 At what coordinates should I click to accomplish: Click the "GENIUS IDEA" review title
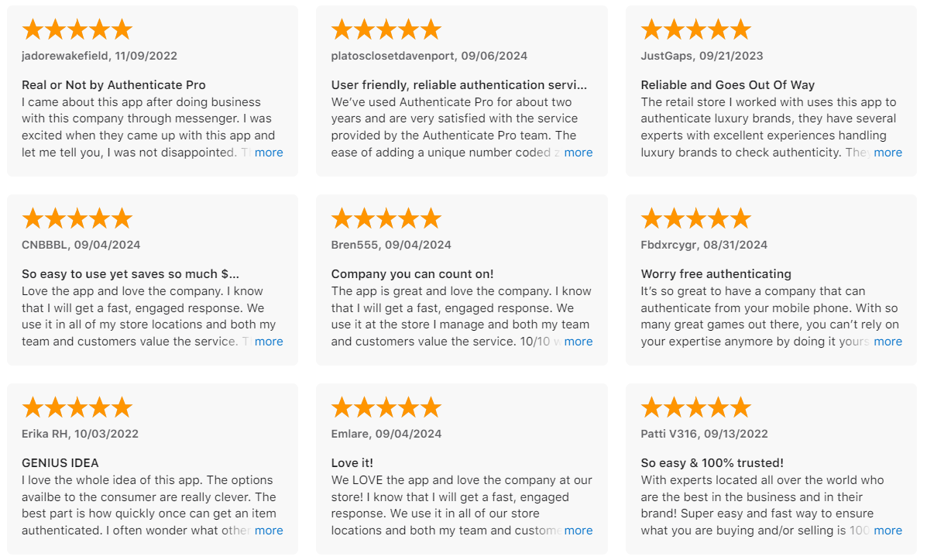tap(60, 463)
